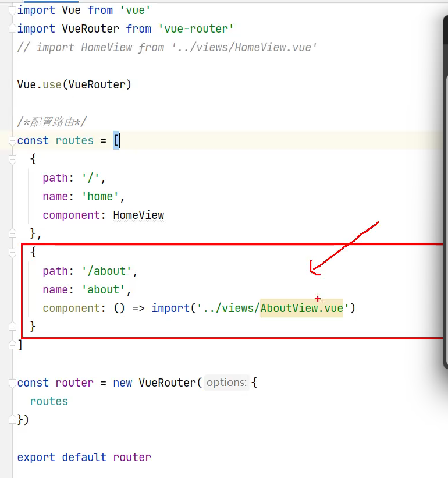
Task: Click the fold end marker beside '},' line
Action: tap(12, 233)
